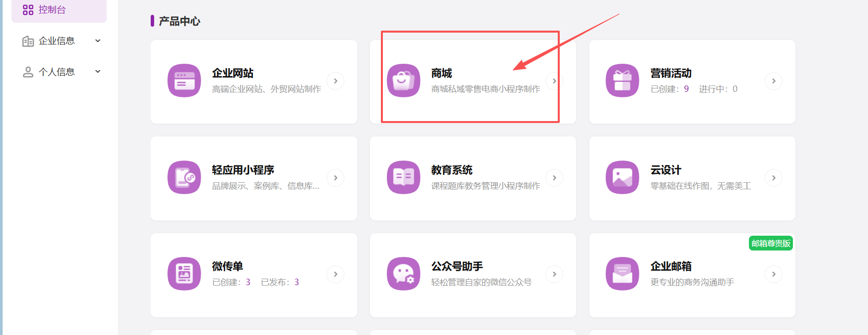
Task: Open 公众号助手 via its arrow button
Action: 554,274
